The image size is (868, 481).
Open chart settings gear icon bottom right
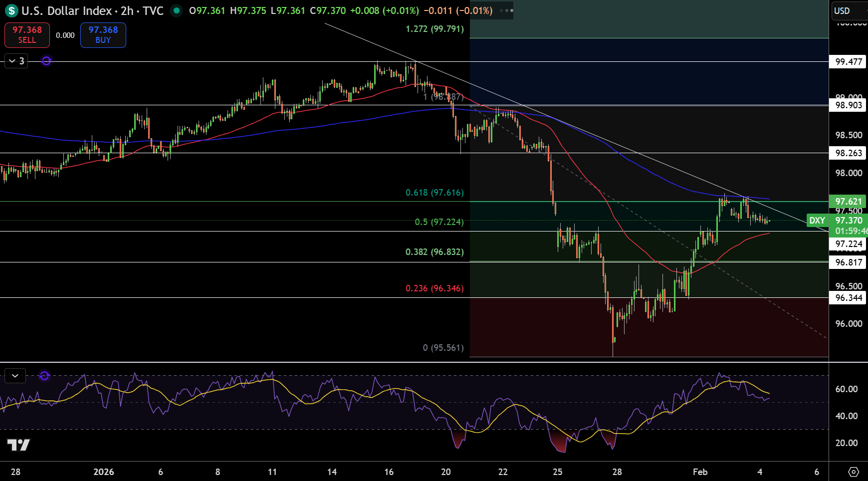click(x=854, y=472)
